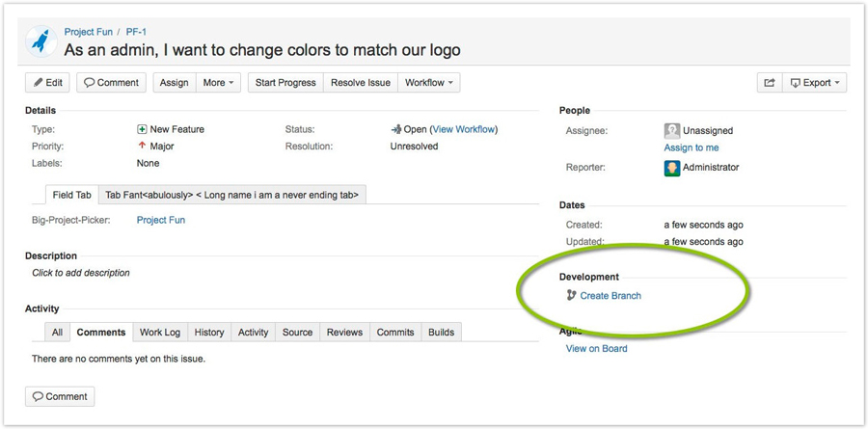Click the share icon button
The width and height of the screenshot is (868, 429).
[x=769, y=83]
